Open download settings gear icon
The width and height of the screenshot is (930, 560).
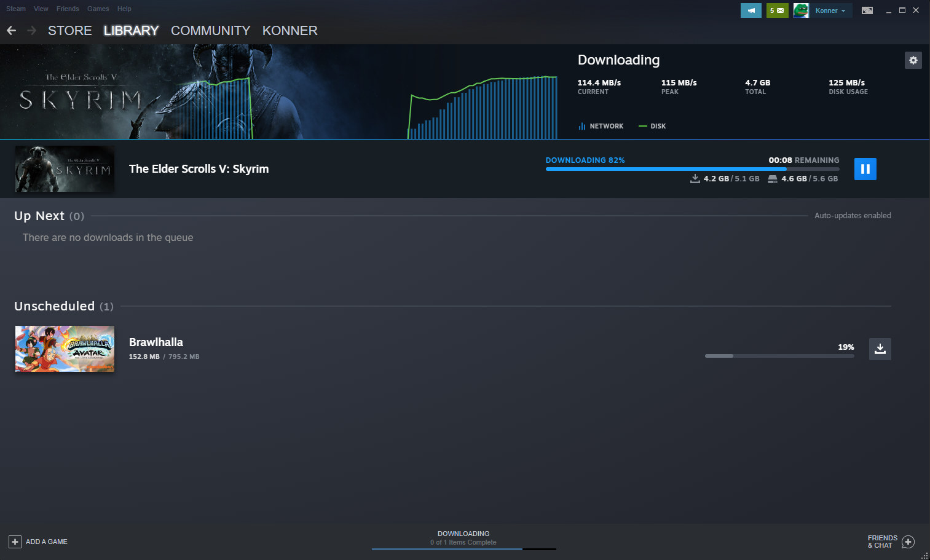click(x=913, y=60)
